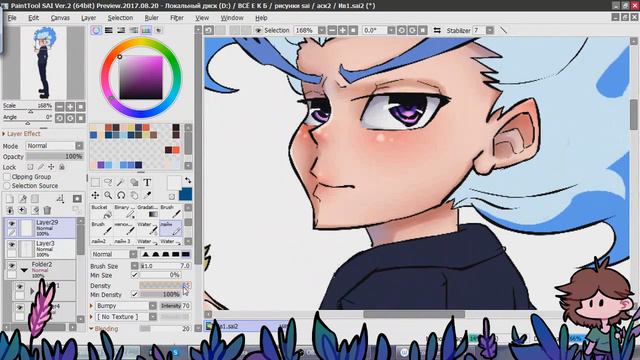Image resolution: width=640 pixels, height=360 pixels.
Task: Adjust the layer Opacity slider
Action: coord(55,156)
